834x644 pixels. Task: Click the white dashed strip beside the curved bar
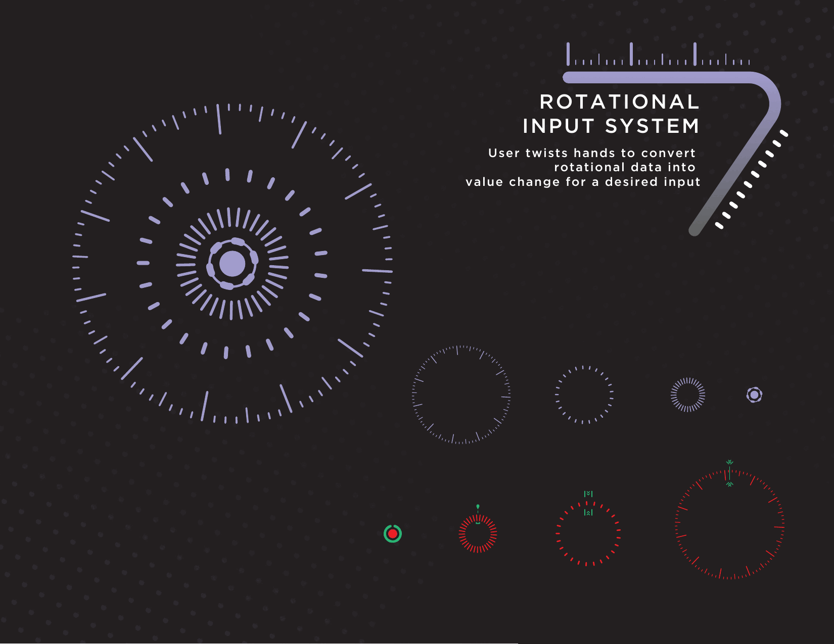coord(752,180)
